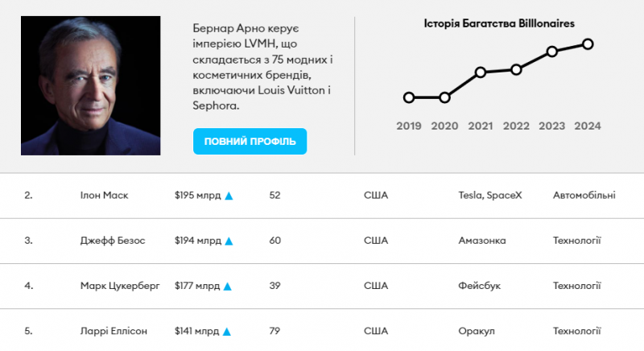Click the Амазонка source text
The image size is (644, 351).
pos(482,241)
